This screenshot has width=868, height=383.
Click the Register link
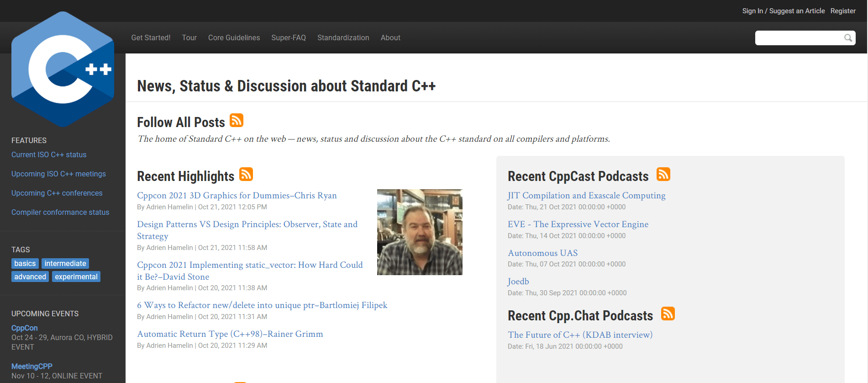(843, 11)
